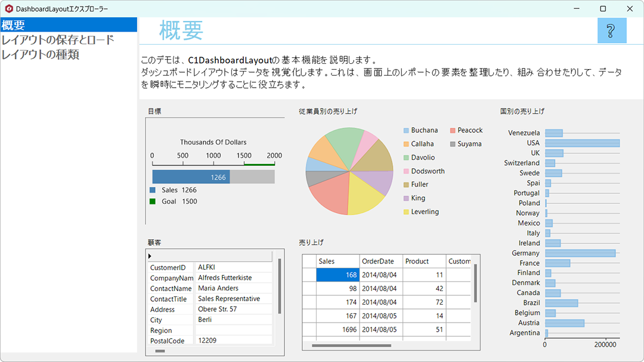This screenshot has height=362, width=644.
Task: Click the 目標 tile header
Action: tap(154, 112)
